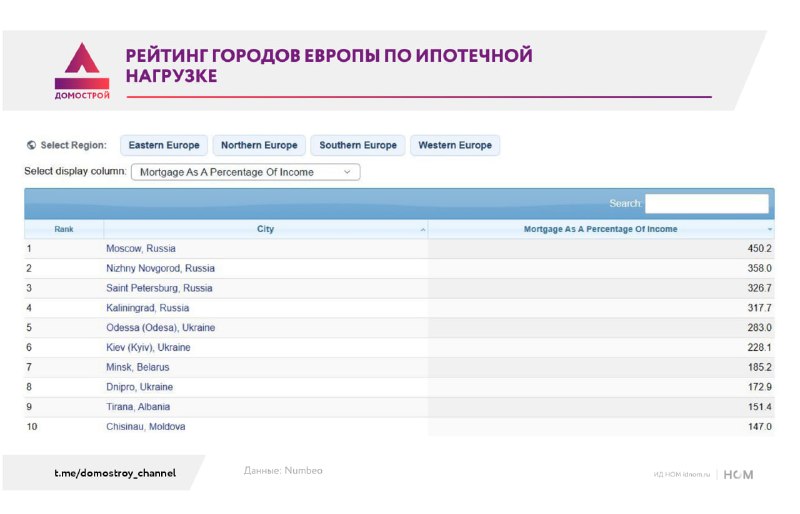Click the value 228.1 for Kiev
This screenshot has height=514, width=800.
759,348
